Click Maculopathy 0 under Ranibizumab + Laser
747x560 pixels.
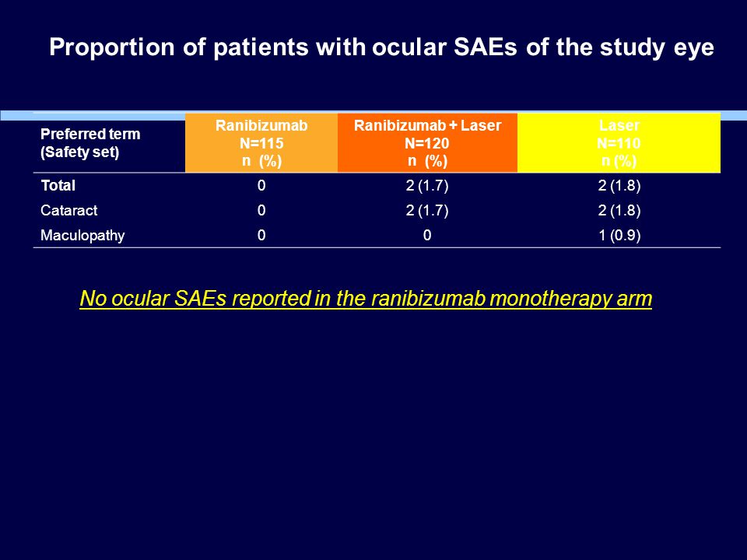tap(427, 235)
